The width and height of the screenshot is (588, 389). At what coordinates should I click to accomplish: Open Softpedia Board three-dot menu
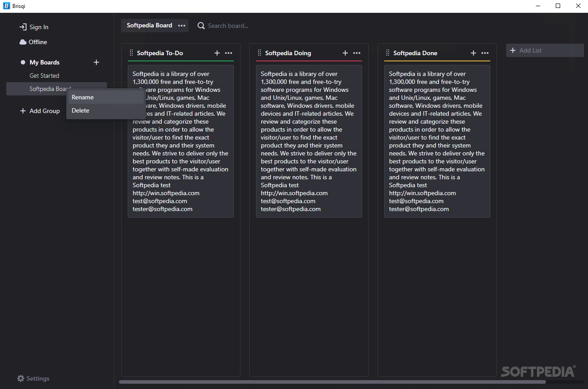tap(182, 26)
